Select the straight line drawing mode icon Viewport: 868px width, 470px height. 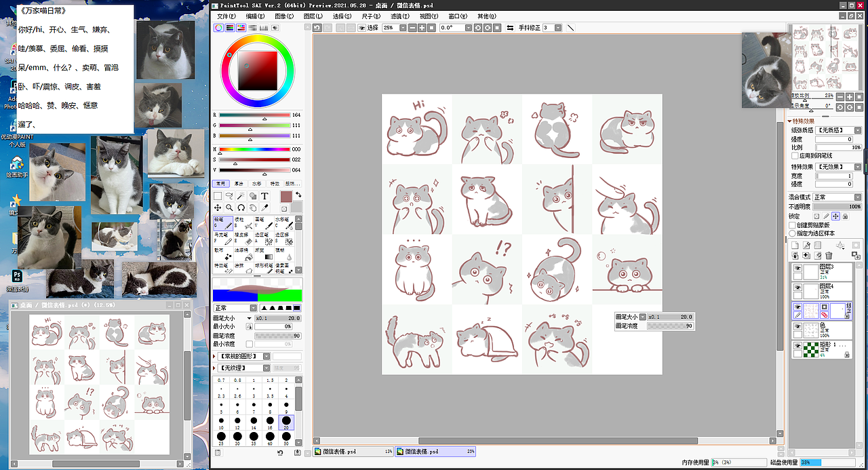point(570,28)
